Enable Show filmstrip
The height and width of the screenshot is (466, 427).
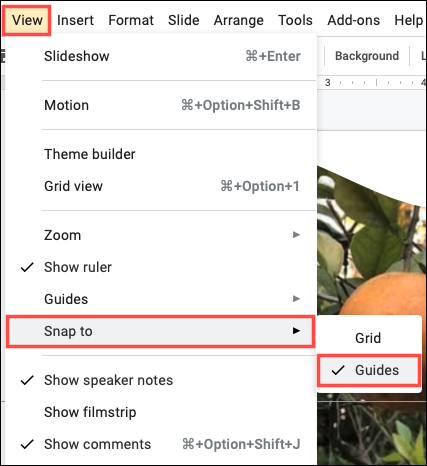pos(161,412)
